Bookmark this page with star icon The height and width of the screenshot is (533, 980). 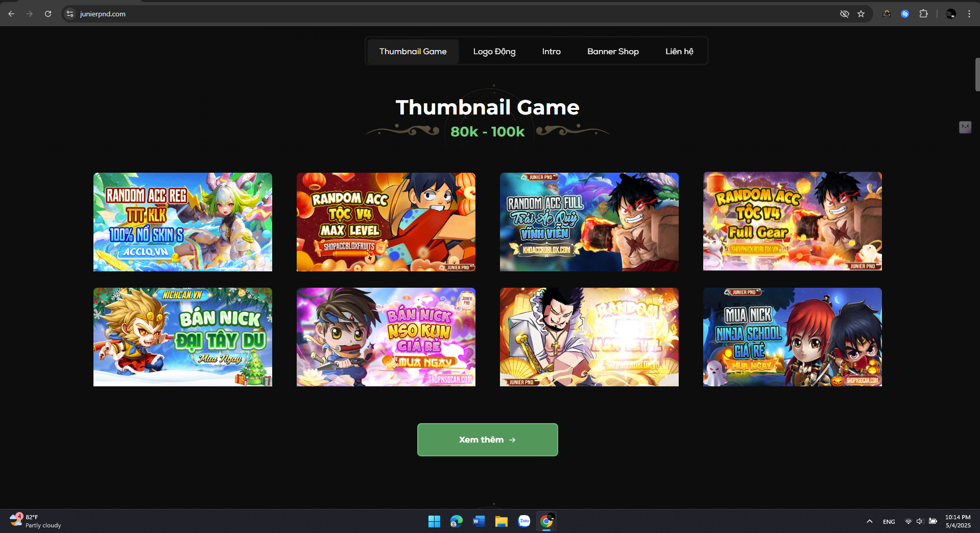click(861, 14)
